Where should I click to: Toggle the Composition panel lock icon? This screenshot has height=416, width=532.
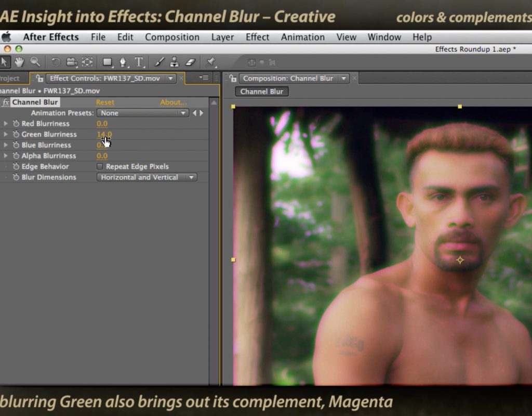(x=233, y=79)
